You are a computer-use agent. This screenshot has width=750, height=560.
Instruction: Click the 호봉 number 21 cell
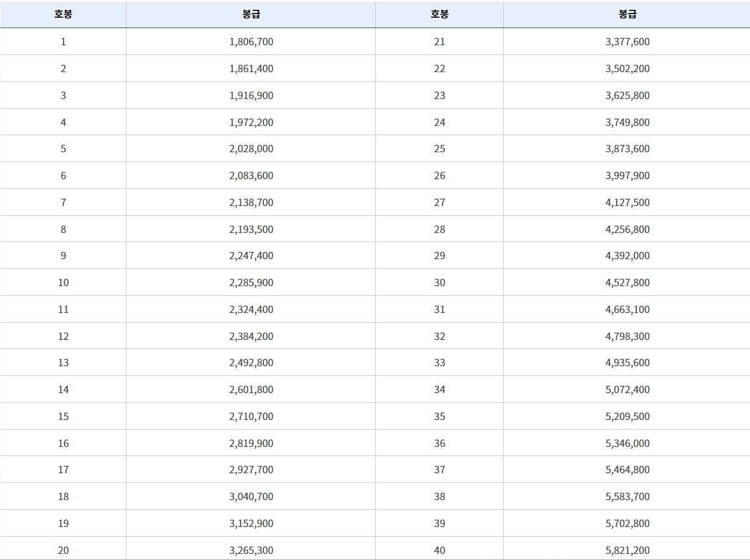(439, 42)
